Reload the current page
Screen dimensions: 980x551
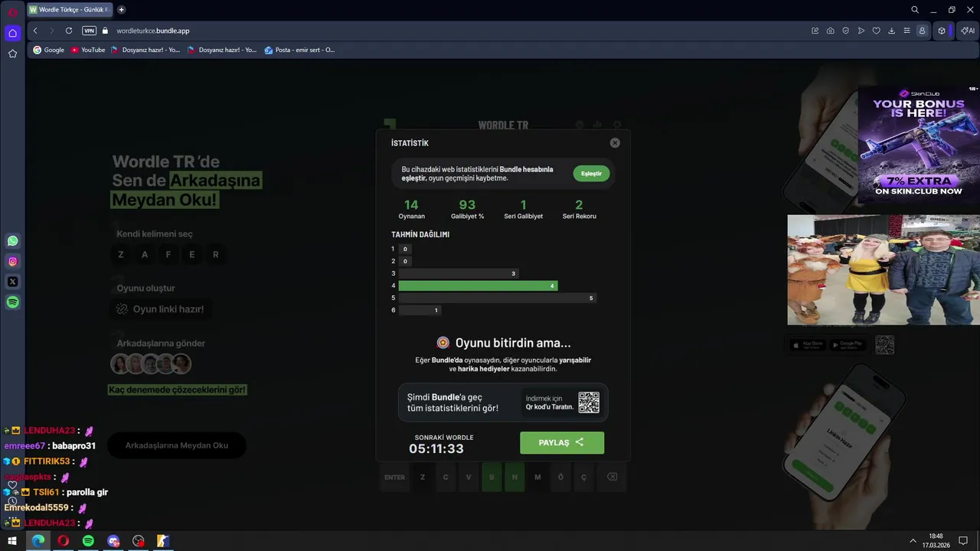(69, 31)
